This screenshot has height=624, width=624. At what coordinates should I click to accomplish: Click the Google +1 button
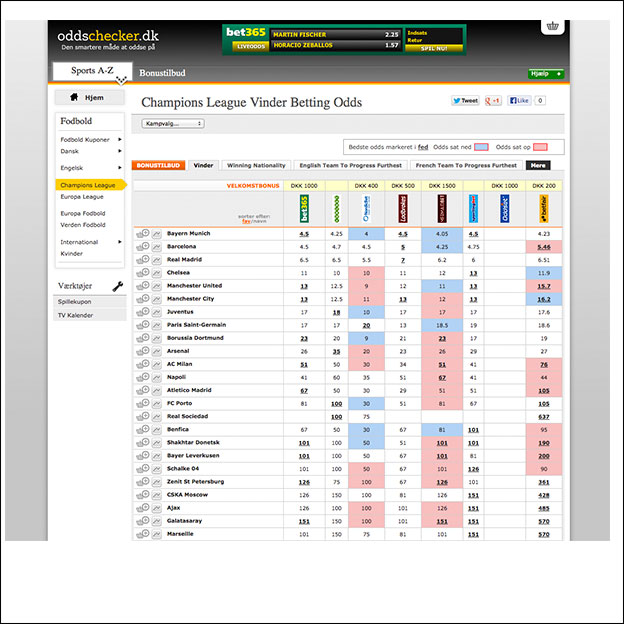(x=493, y=101)
